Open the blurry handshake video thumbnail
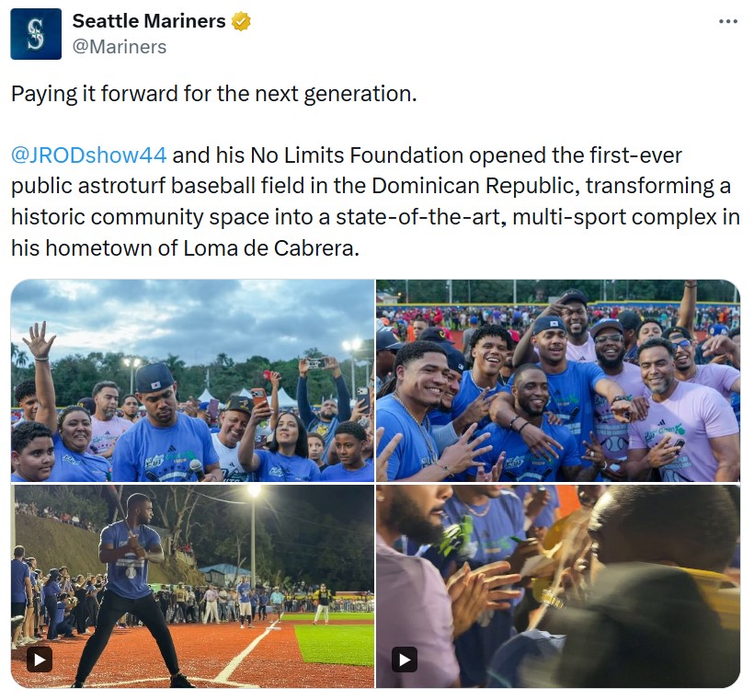Viewport: 754px width, 700px height. tap(558, 586)
